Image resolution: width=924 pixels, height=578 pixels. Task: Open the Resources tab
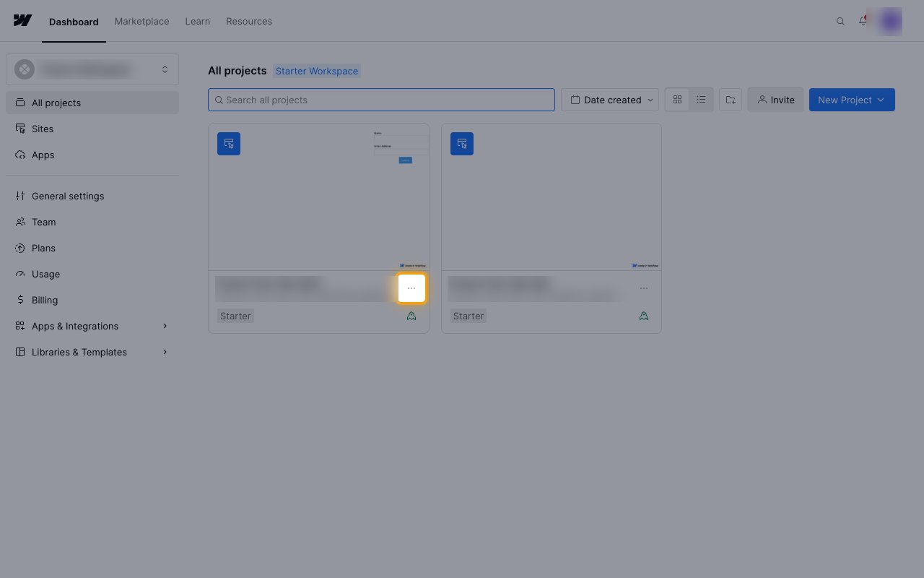tap(249, 21)
